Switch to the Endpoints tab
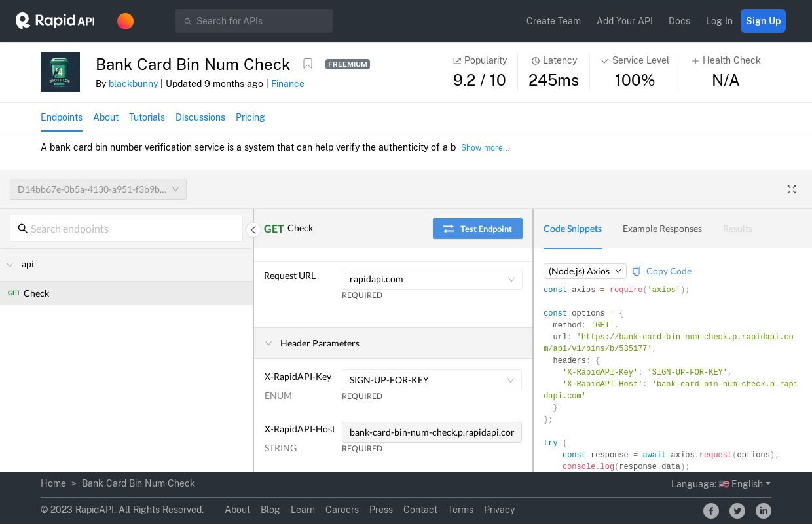Viewport: 812px width, 524px height. pos(62,117)
